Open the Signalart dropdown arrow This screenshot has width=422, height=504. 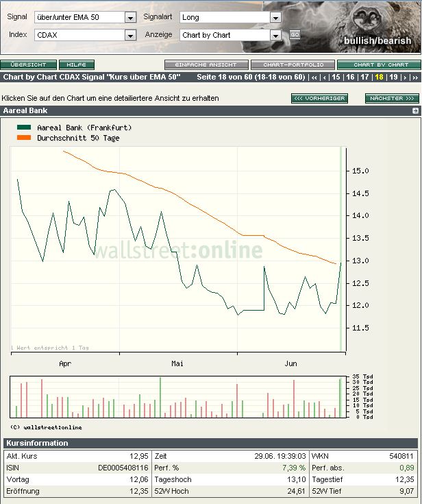coord(275,18)
